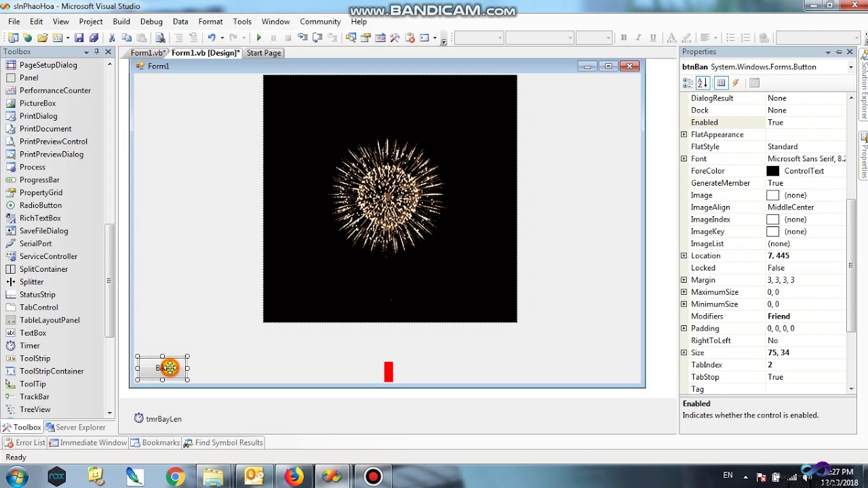The height and width of the screenshot is (488, 868).
Task: Open the btnBan object selector dropdown
Action: pyautogui.click(x=850, y=67)
